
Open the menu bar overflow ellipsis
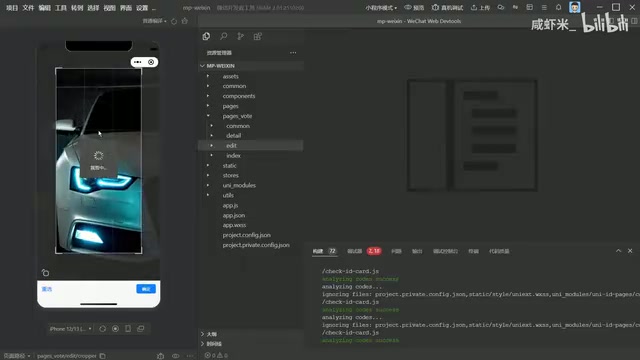[154, 8]
